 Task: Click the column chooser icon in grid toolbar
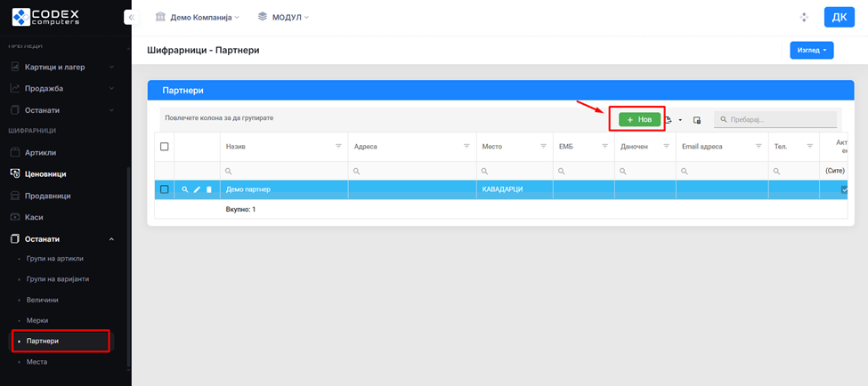click(697, 119)
